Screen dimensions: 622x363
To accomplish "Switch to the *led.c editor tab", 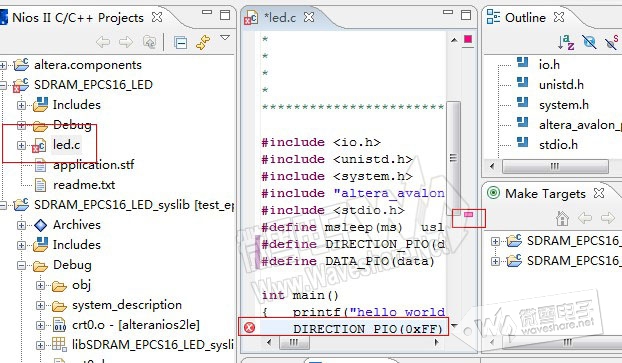I will 279,17.
